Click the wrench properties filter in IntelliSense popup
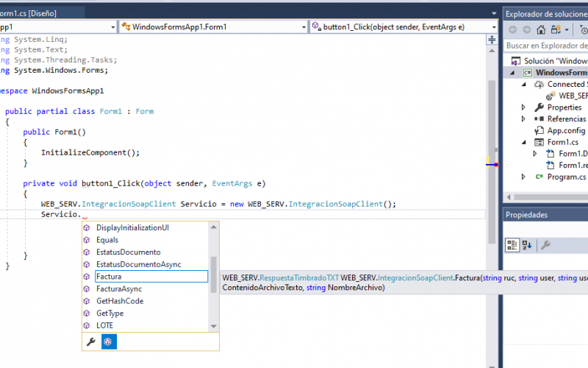Screen dimensions: 588x368 (x=91, y=342)
